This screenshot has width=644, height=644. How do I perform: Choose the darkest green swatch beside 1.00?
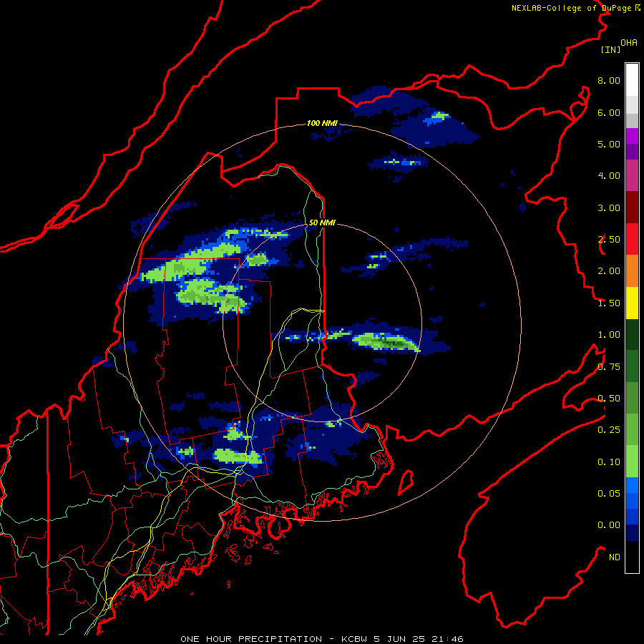click(632, 334)
